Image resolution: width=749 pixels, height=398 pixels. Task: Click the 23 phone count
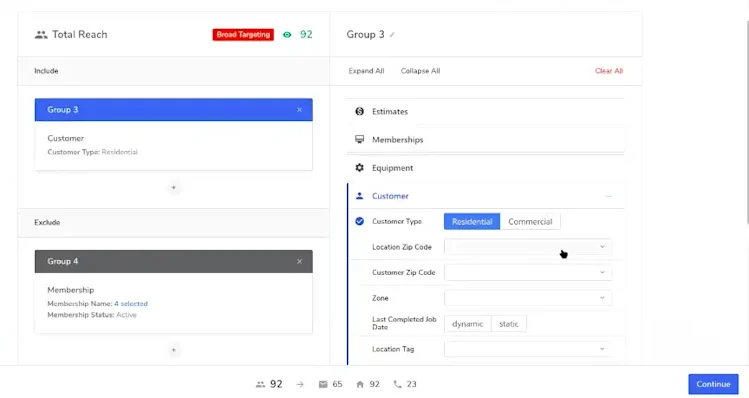[412, 384]
